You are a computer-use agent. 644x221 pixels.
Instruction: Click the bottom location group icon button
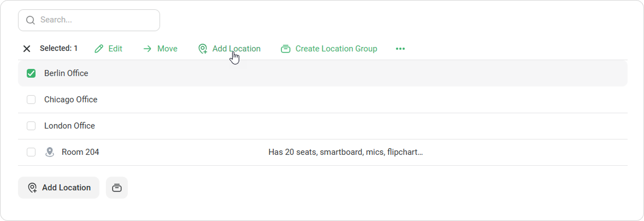117,188
